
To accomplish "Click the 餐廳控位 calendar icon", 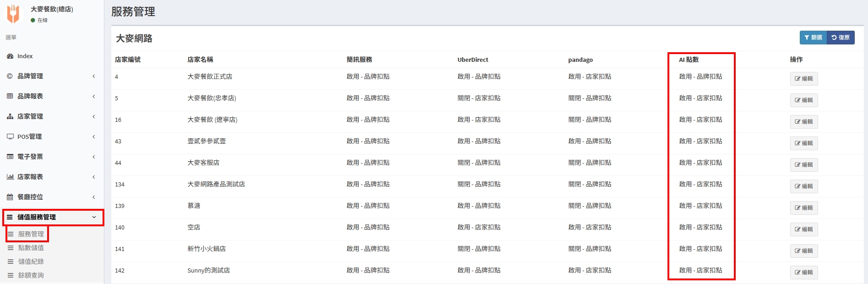I will [x=10, y=197].
